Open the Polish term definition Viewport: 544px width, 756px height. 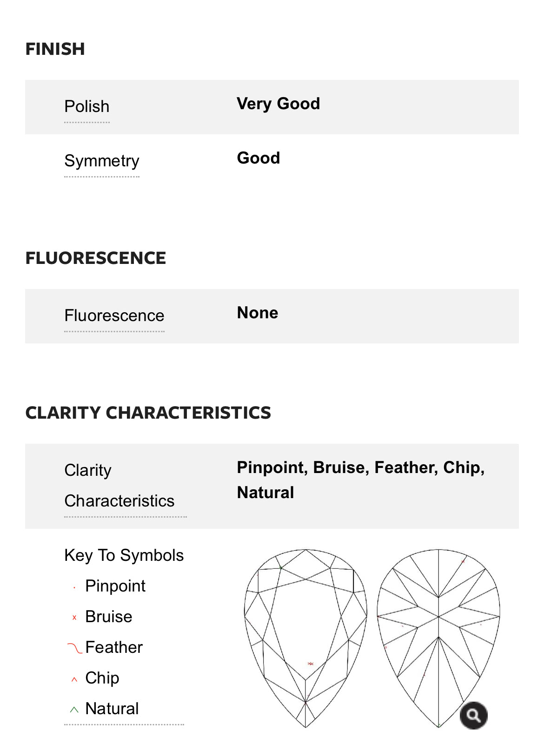(x=87, y=107)
